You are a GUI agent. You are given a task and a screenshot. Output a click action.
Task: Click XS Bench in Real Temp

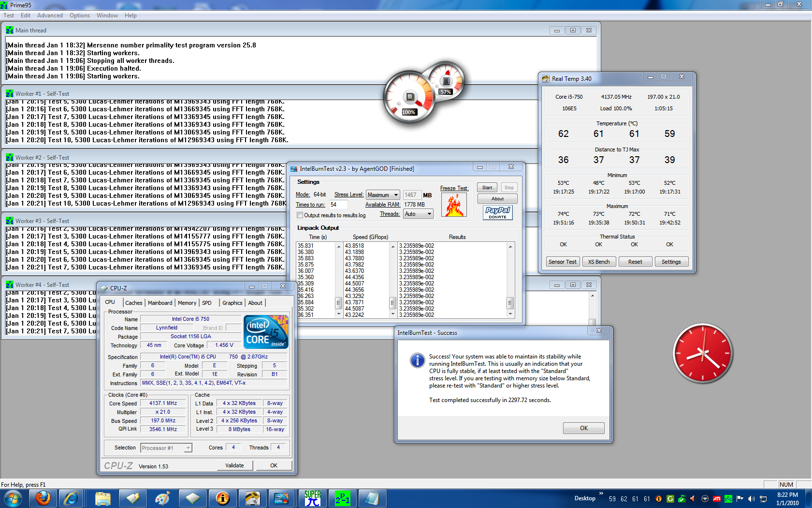[599, 262]
